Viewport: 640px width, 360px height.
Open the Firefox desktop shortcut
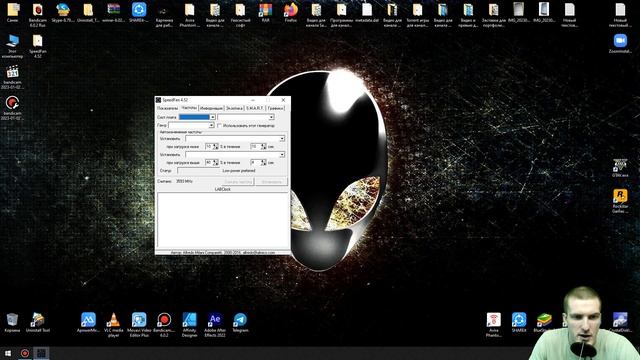click(x=291, y=12)
